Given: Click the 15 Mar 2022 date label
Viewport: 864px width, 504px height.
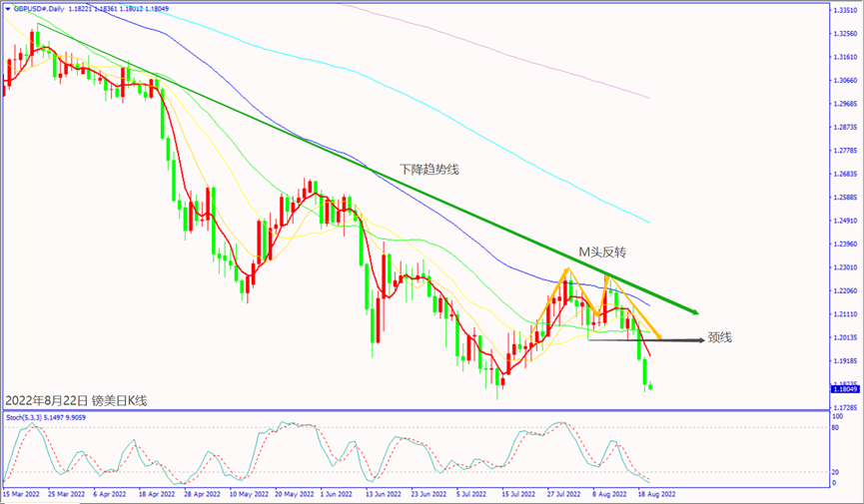Looking at the screenshot, I should tap(24, 494).
